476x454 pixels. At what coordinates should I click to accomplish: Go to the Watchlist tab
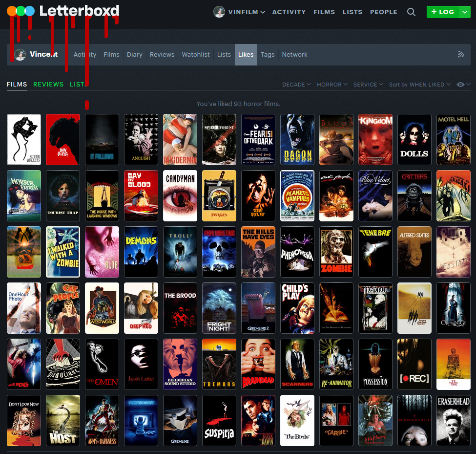click(195, 54)
